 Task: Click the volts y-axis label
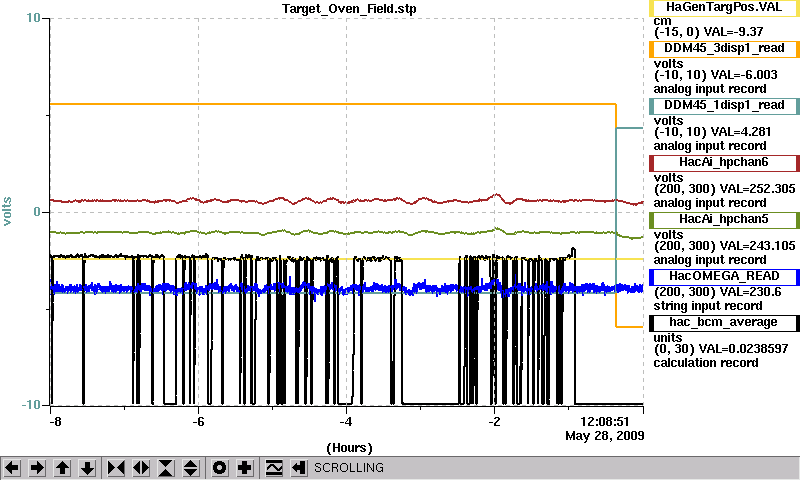pyautogui.click(x=7, y=211)
